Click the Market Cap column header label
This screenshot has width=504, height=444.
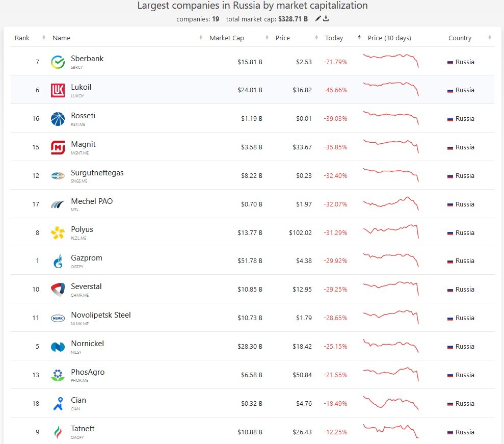pyautogui.click(x=227, y=38)
